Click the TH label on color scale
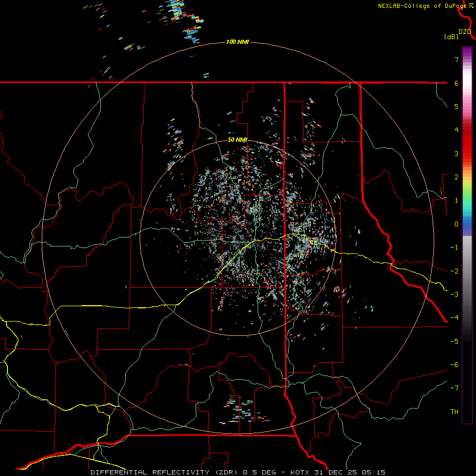Image resolution: width=476 pixels, height=476 pixels. (x=454, y=412)
